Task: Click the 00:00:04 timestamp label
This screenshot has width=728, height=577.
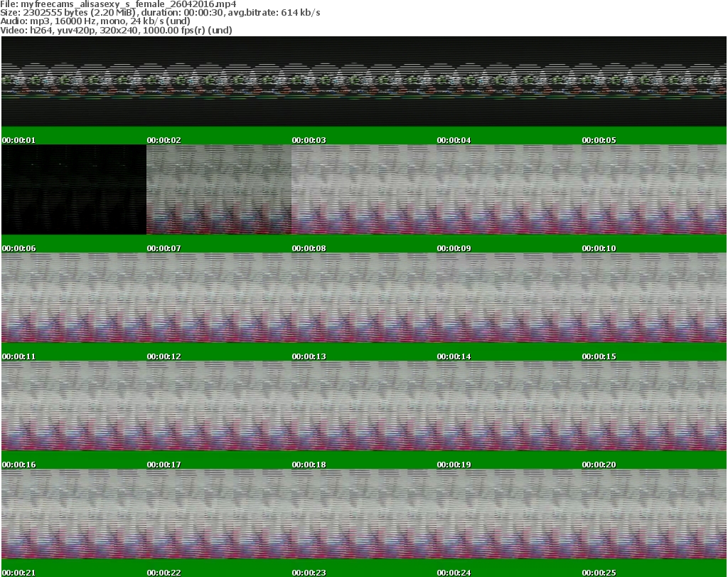Action: (x=454, y=140)
